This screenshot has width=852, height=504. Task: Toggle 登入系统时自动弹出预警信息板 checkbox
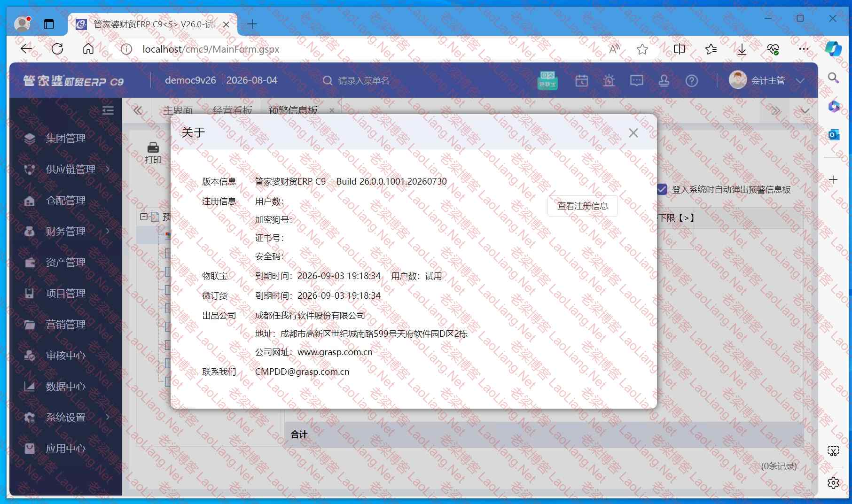662,189
